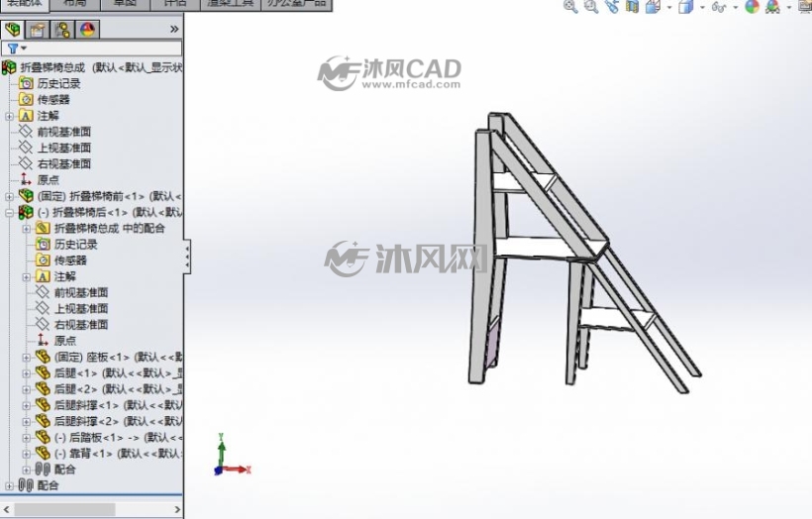The height and width of the screenshot is (519, 812).
Task: Click Zoom to Area magnifier icon
Action: click(x=591, y=7)
